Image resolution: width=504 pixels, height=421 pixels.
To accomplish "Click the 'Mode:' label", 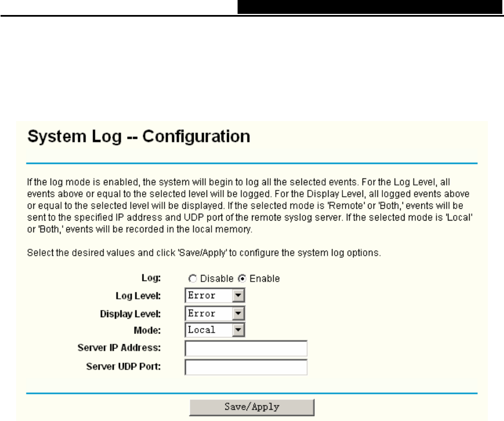I will (147, 330).
